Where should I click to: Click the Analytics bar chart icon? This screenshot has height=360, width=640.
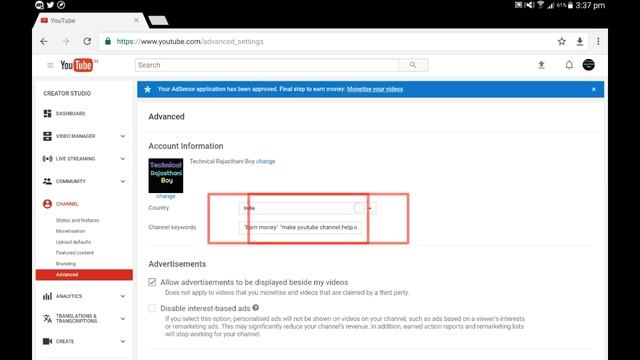coord(47,296)
